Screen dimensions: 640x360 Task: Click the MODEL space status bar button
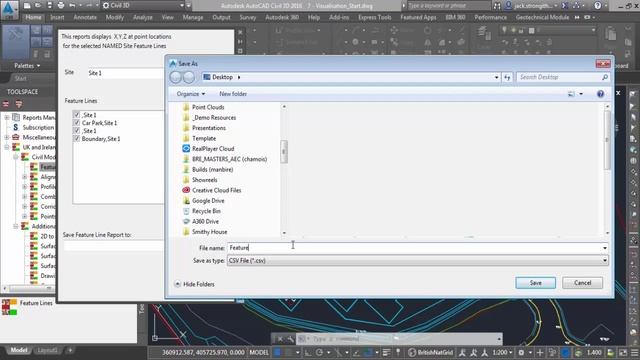[x=259, y=352]
